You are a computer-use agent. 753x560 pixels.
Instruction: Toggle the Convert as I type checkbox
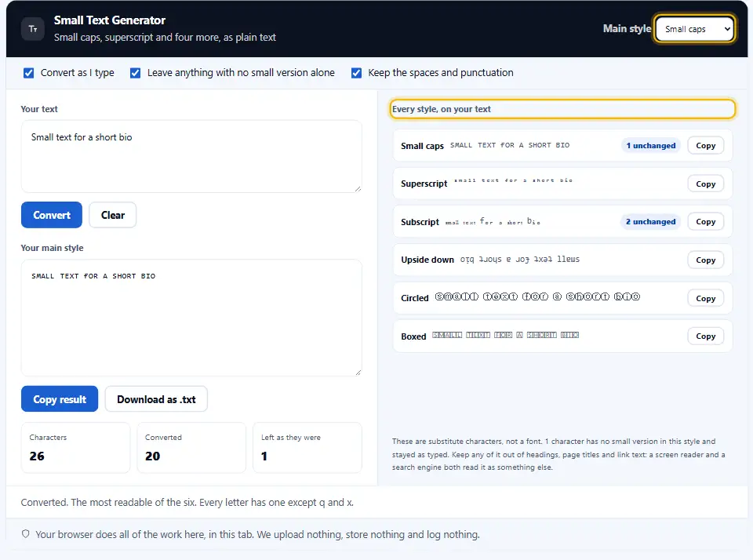point(29,73)
